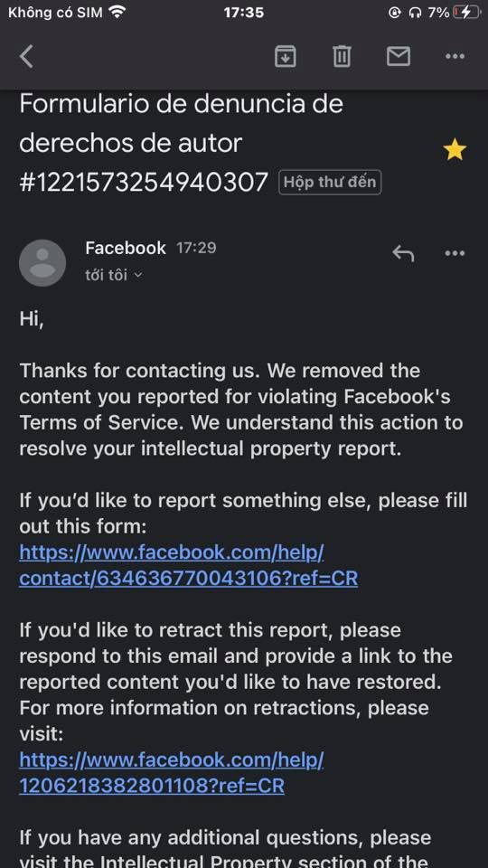The width and height of the screenshot is (488, 868).
Task: Tap the rotation lock status icon
Action: 395,13
